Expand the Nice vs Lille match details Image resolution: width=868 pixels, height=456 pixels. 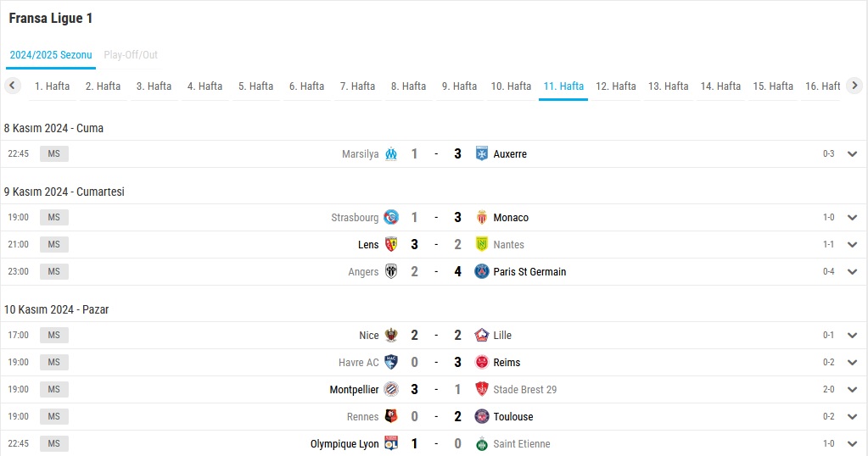pos(852,336)
